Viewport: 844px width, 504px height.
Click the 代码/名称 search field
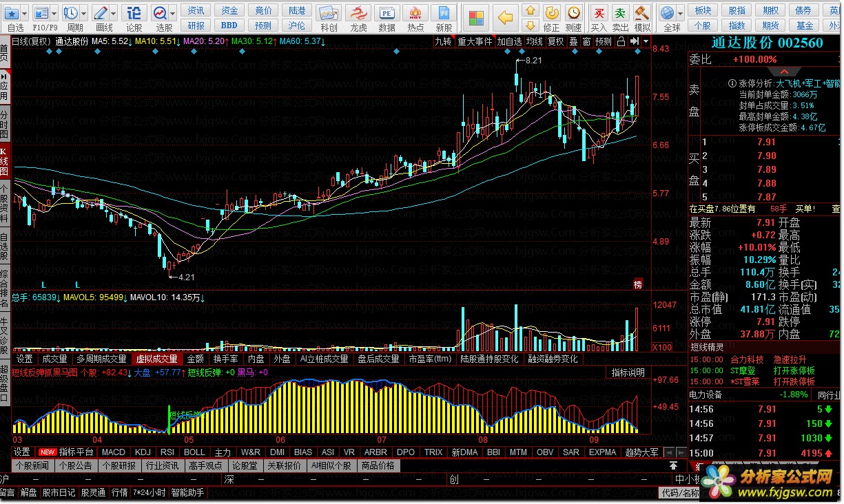coord(681,493)
